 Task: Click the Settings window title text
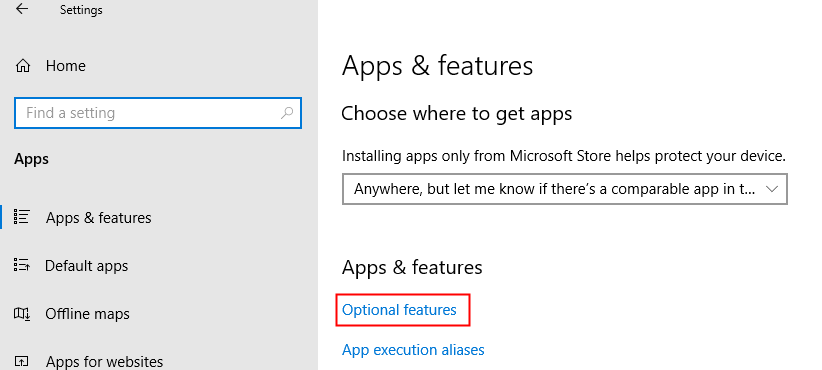(81, 10)
